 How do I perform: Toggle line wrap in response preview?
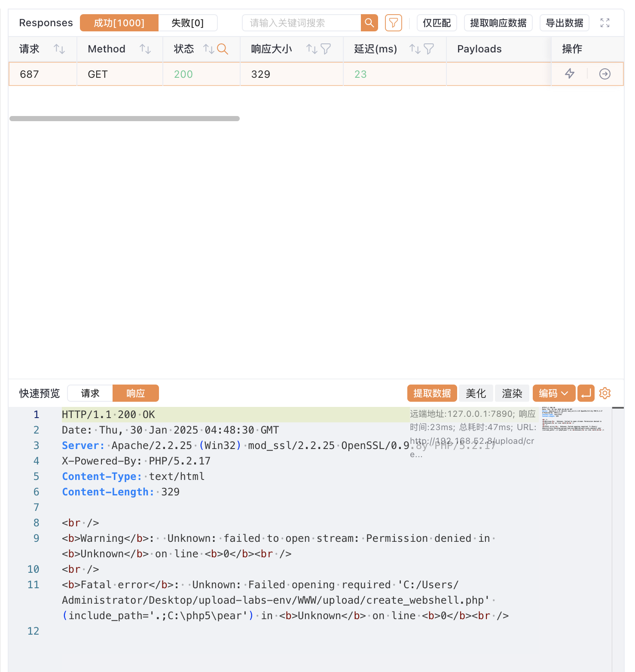click(586, 393)
